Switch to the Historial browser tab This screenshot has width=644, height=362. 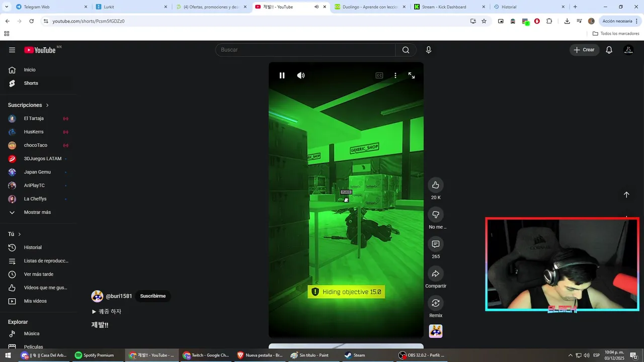pos(529,7)
